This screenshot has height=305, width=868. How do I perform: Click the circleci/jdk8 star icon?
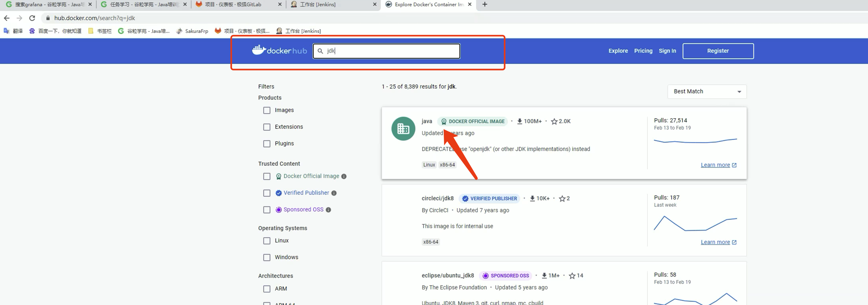(562, 199)
